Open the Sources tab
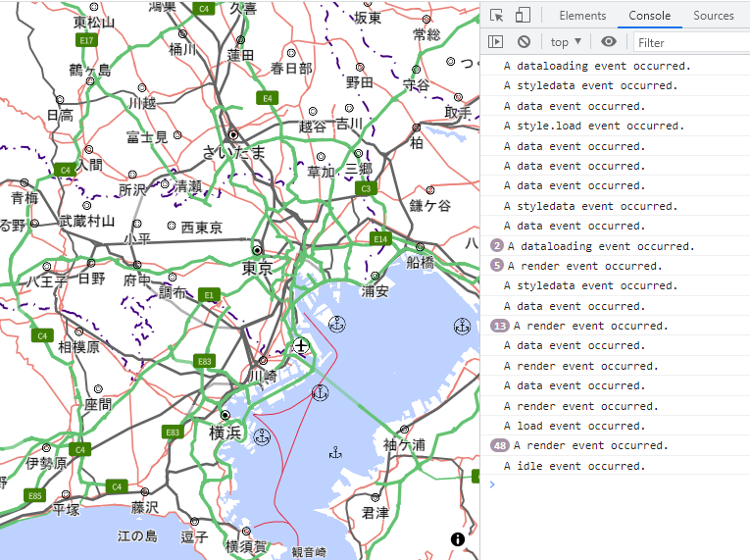This screenshot has height=560, width=750. click(713, 16)
